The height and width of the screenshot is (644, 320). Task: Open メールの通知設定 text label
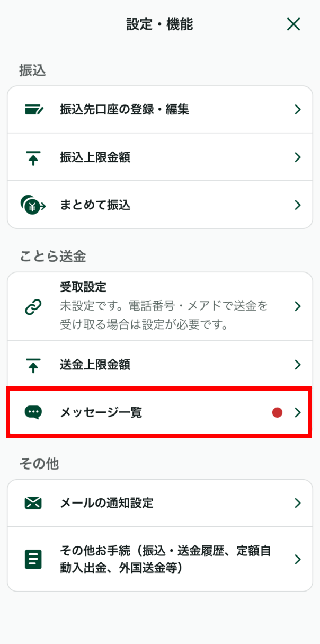pyautogui.click(x=107, y=503)
